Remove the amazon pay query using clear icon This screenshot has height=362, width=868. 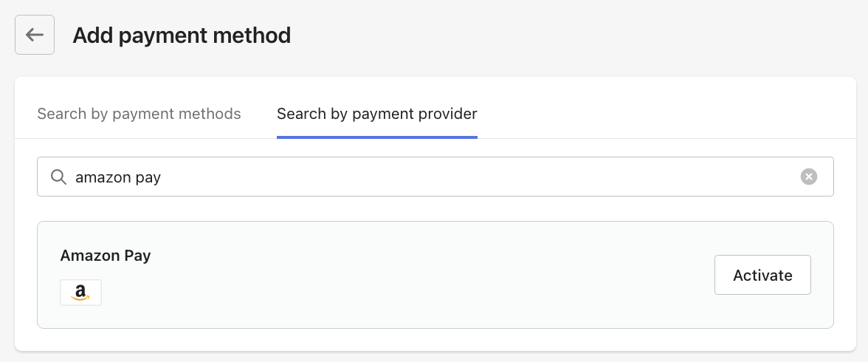click(x=808, y=177)
